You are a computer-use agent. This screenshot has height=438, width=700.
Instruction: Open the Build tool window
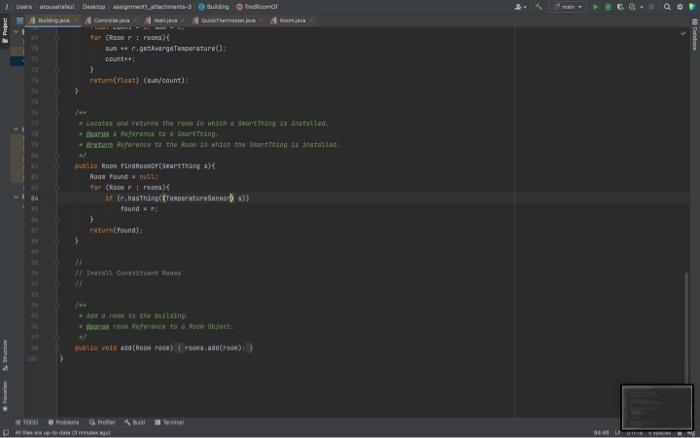[135, 422]
